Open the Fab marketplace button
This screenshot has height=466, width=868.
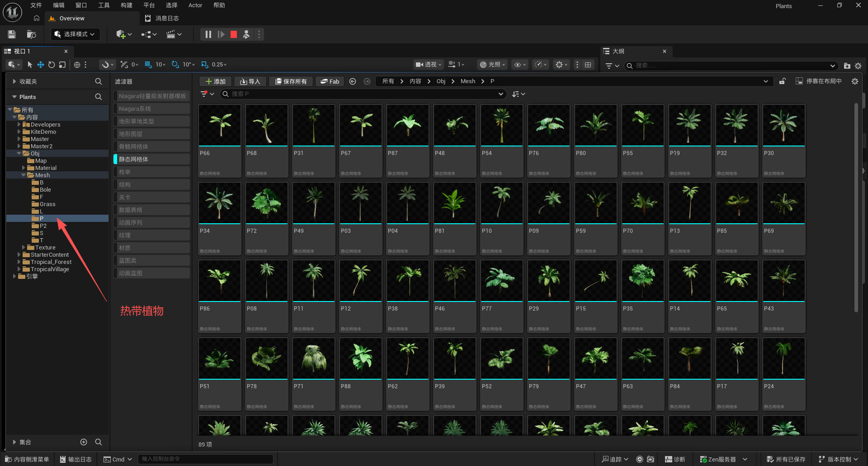tap(330, 81)
